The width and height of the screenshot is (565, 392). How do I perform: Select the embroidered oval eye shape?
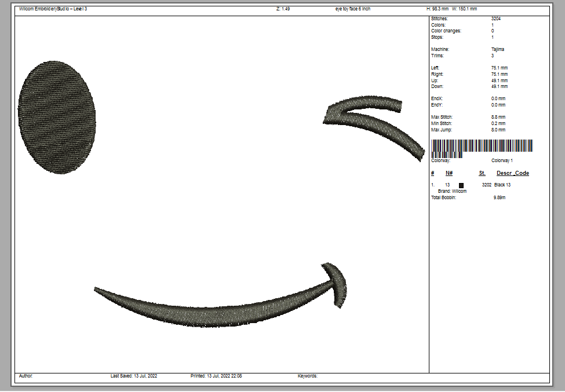click(x=57, y=118)
